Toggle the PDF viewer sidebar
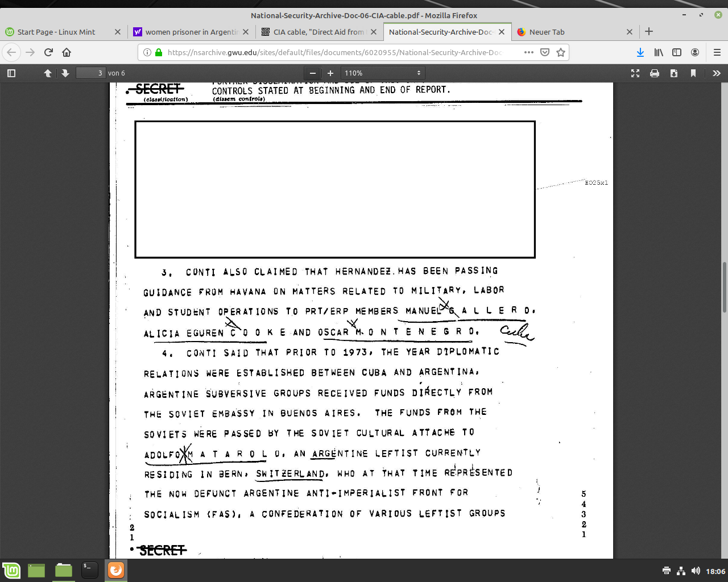Viewport: 728px width, 582px height. (11, 73)
